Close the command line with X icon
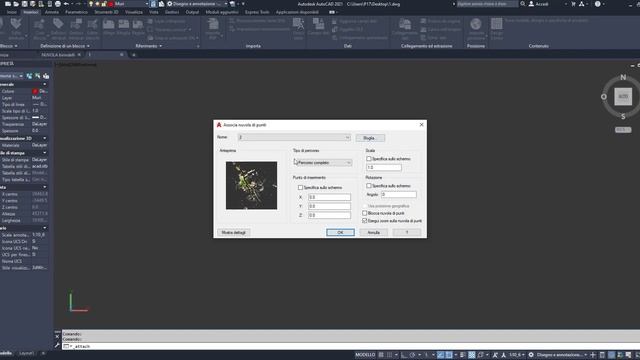The height and width of the screenshot is (360, 640). click(57, 336)
